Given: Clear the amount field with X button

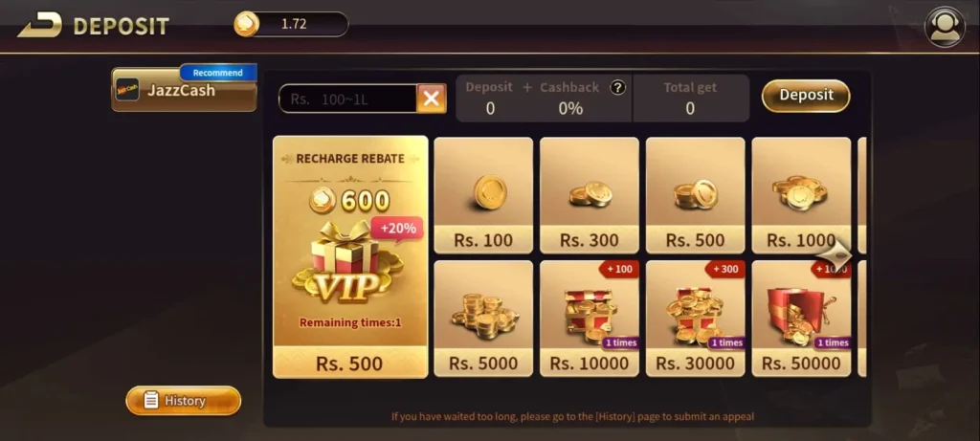Looking at the screenshot, I should (x=432, y=99).
